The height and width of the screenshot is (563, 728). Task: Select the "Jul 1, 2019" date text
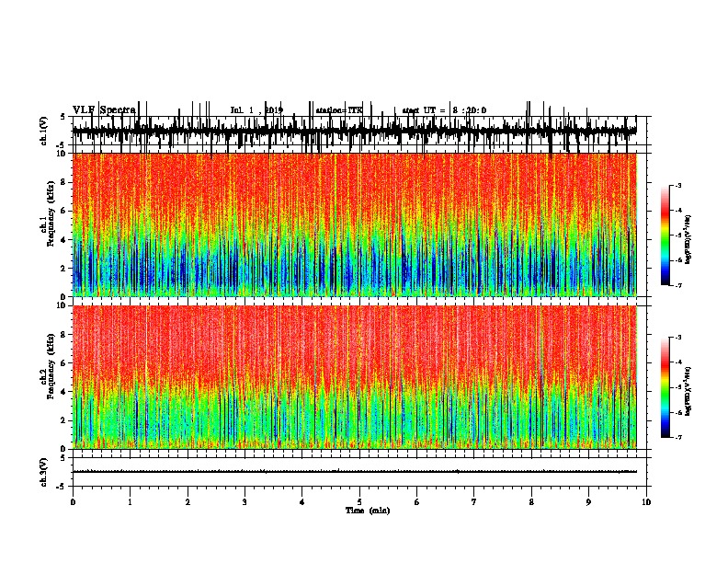[x=256, y=110]
